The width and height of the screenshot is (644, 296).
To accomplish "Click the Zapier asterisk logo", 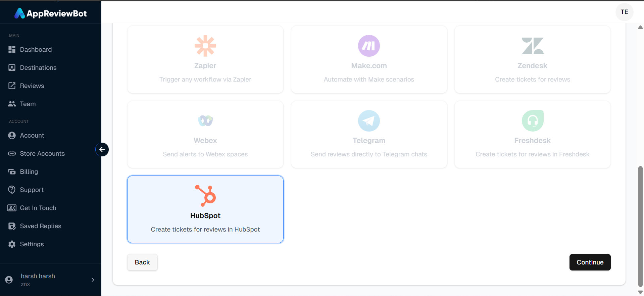I will pos(205,46).
